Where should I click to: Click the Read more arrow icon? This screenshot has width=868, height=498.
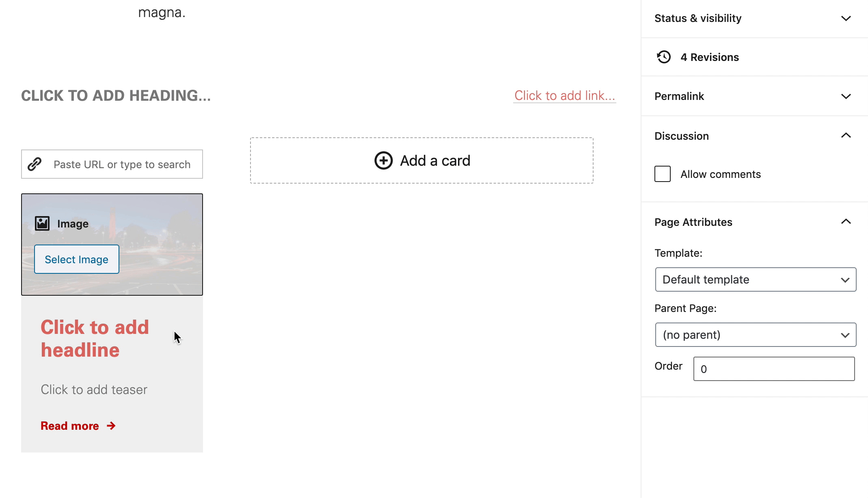112,425
